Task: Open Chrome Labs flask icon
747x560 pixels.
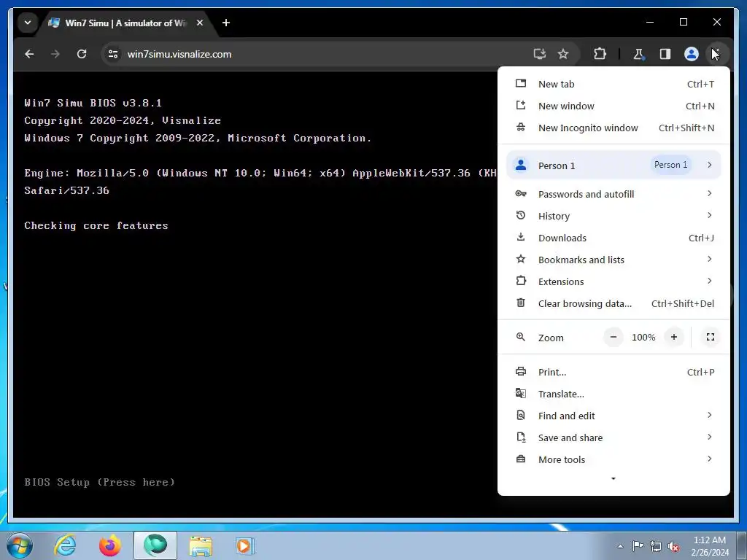Action: 638,54
